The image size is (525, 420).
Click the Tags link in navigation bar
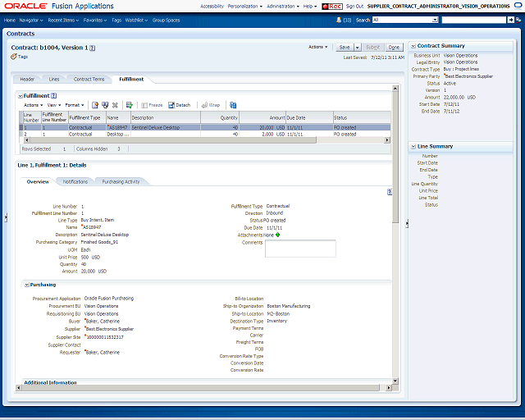pyautogui.click(x=116, y=20)
